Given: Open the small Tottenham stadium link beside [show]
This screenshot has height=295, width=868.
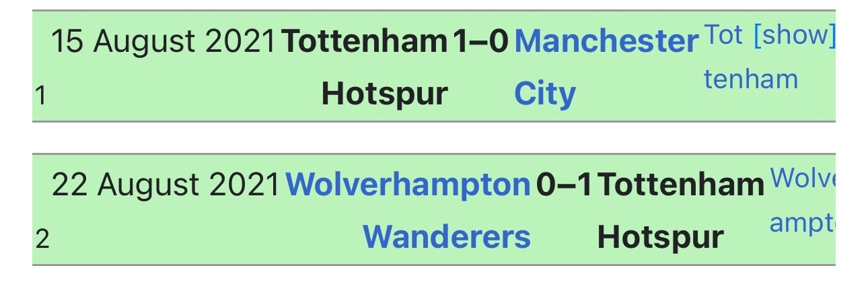Looking at the screenshot, I should point(723,35).
